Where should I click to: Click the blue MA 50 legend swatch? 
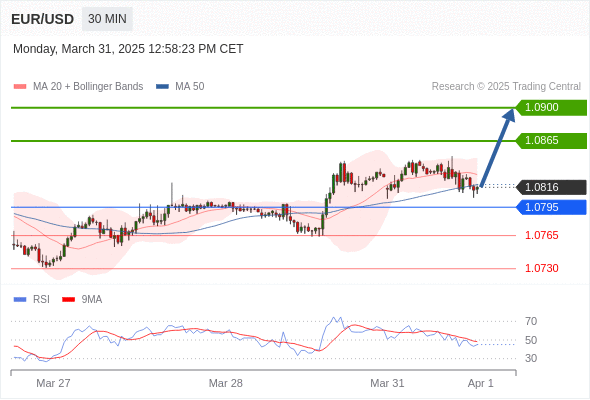162,87
